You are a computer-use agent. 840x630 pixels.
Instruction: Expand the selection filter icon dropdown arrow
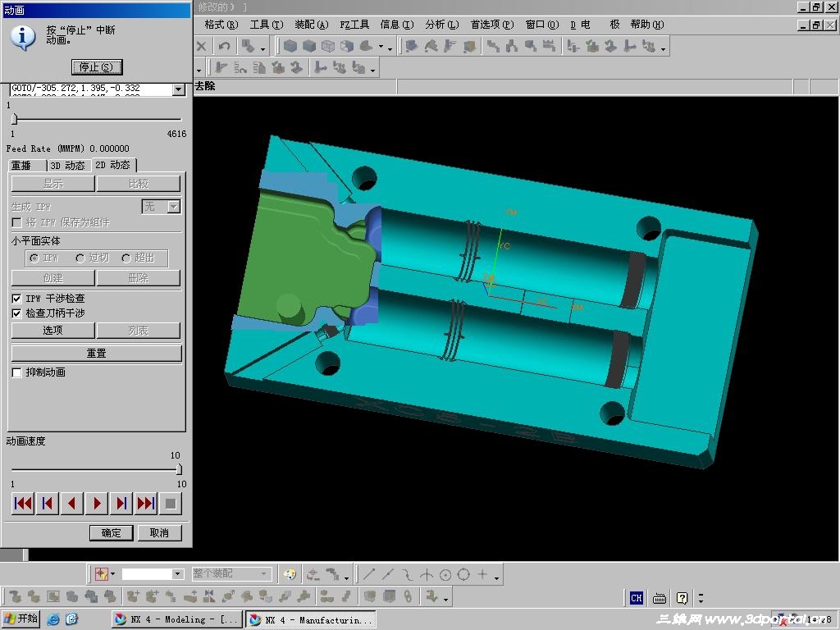[113, 574]
